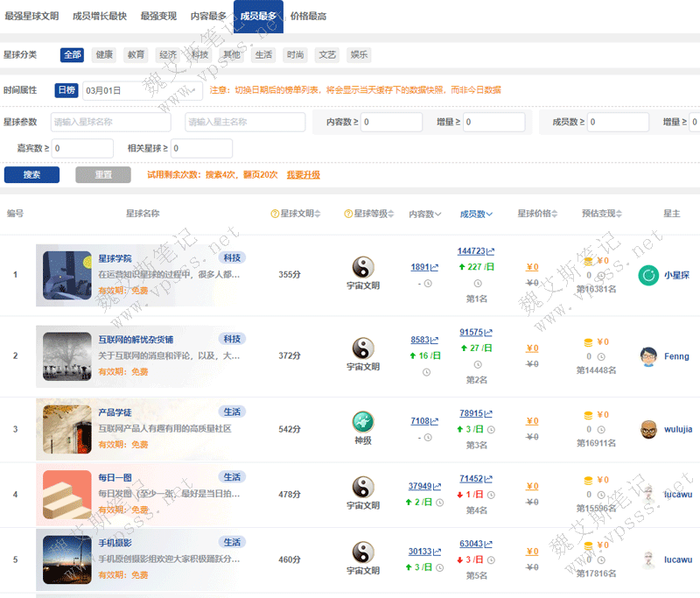Click the yin-yang 宇宙文明 icon for 星球学院
The height and width of the screenshot is (598, 700).
(362, 267)
